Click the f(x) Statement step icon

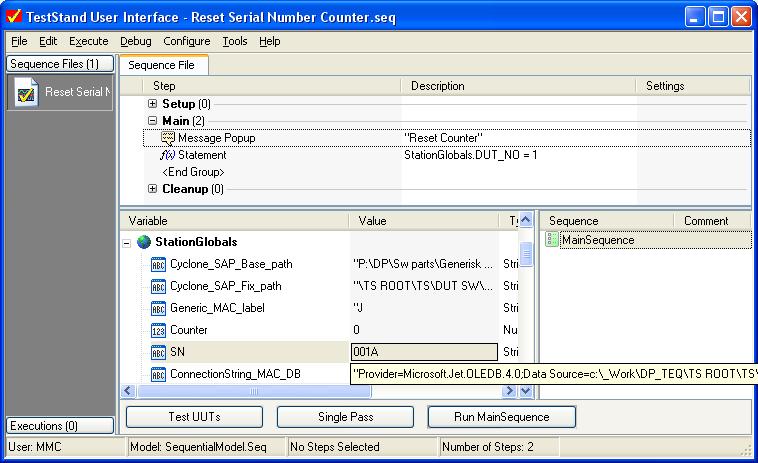coord(167,155)
